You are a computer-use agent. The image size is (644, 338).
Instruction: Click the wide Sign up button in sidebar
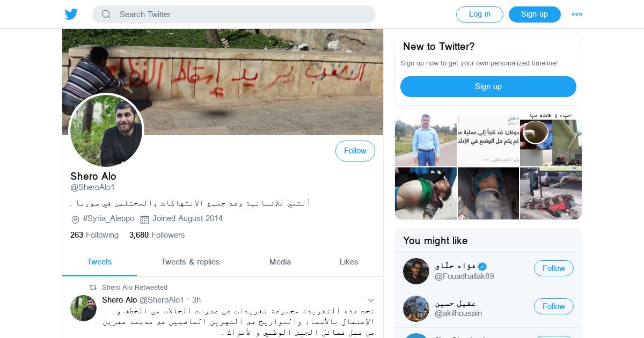click(488, 86)
